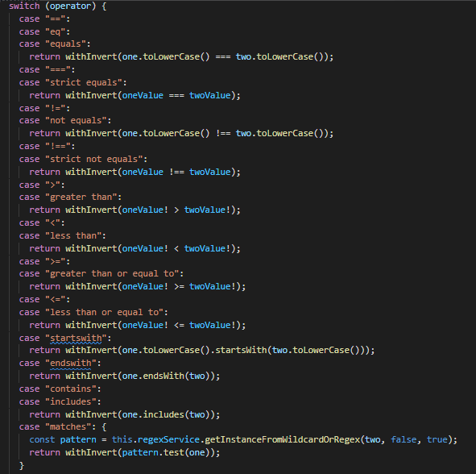This screenshot has width=476, height=474.
Task: Click the "includes" case string
Action: [x=71, y=401]
